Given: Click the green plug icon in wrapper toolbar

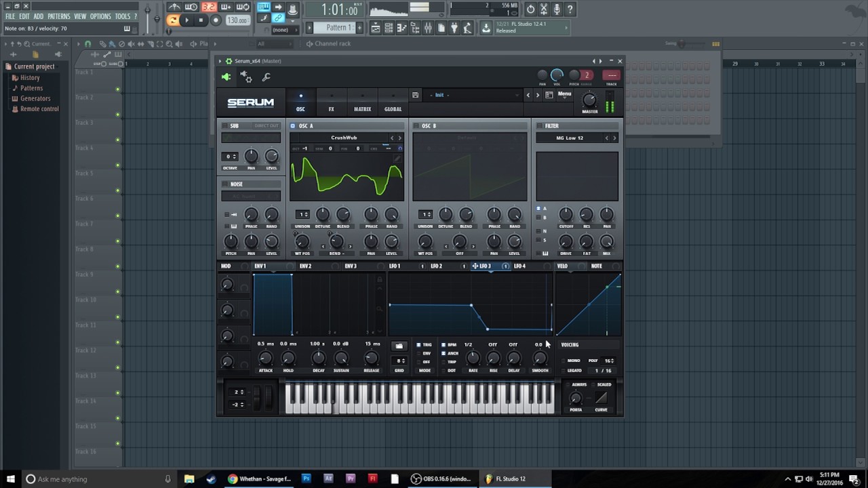Looking at the screenshot, I should point(226,77).
